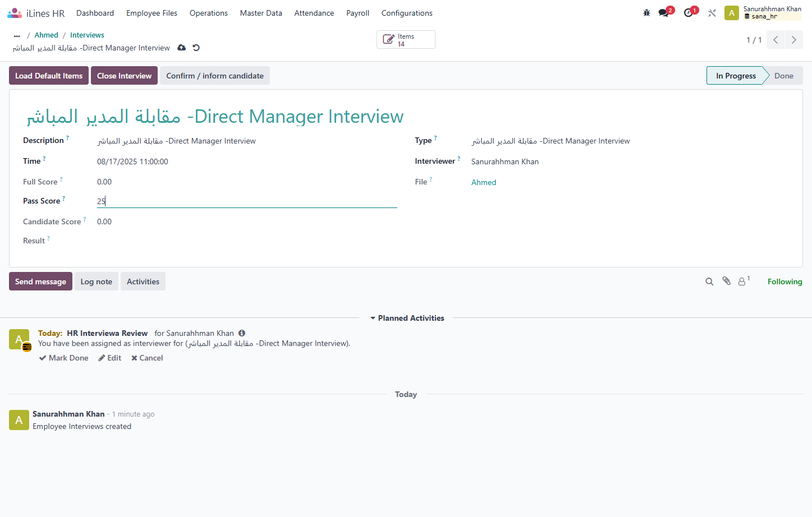Viewport: 812px width, 517px height.
Task: Click the Ahmed breadcrumb link
Action: click(x=46, y=35)
